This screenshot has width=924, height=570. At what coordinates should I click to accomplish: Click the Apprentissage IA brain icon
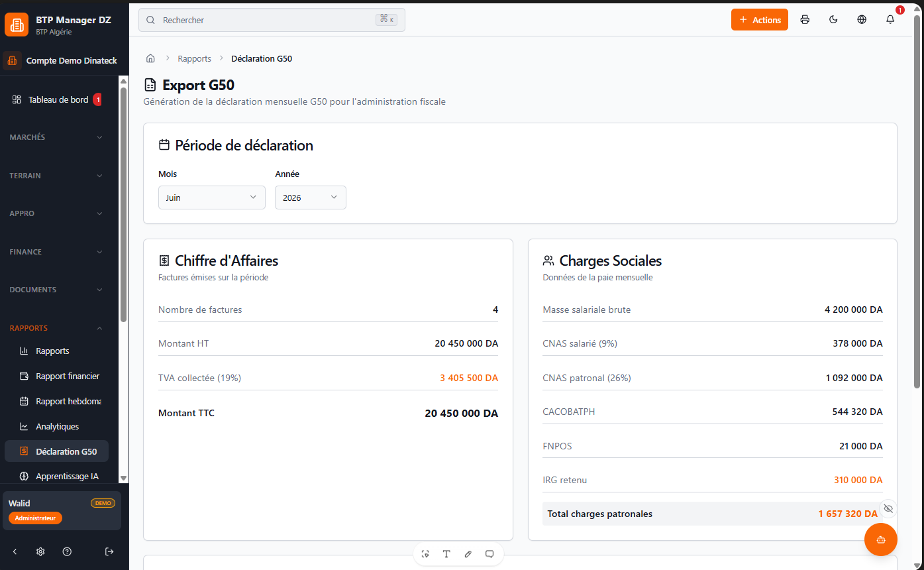click(24, 476)
